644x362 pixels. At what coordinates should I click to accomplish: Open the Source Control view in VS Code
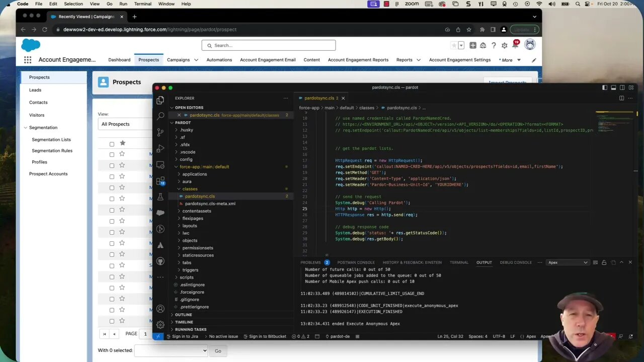(160, 132)
